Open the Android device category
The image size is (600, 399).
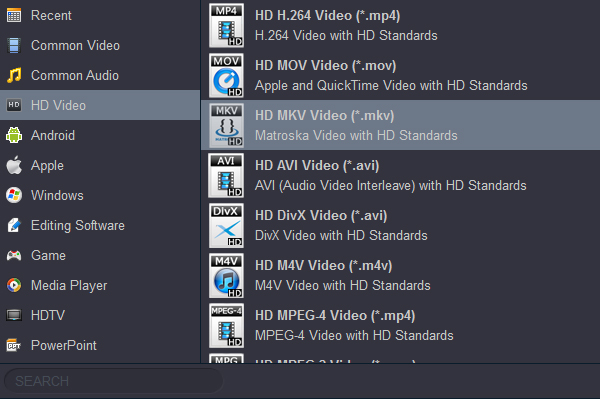pos(100,135)
